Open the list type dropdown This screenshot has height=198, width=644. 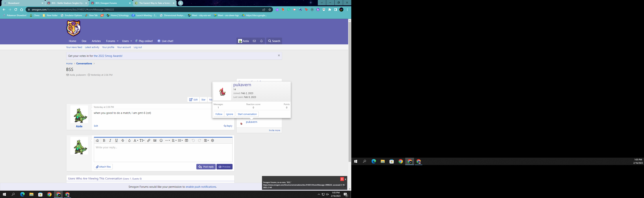click(180, 141)
